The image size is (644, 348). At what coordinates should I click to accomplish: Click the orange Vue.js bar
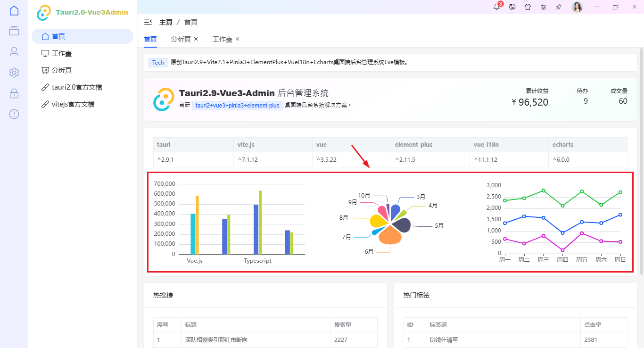pyautogui.click(x=197, y=225)
